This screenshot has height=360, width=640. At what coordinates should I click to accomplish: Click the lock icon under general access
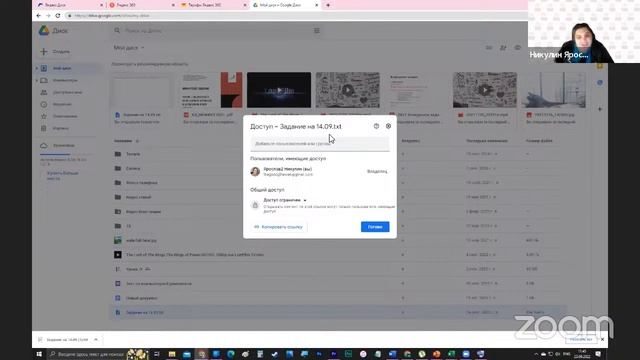click(x=255, y=205)
